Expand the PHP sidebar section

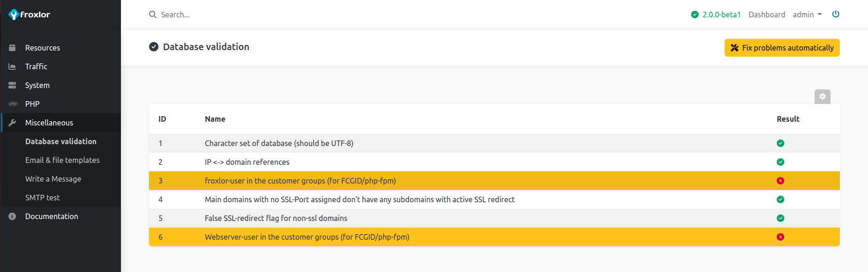32,104
